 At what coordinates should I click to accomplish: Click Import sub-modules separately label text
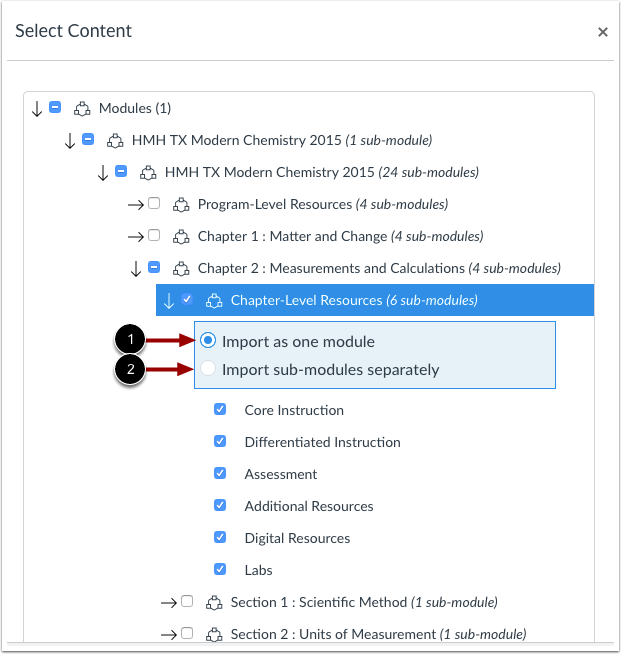click(331, 370)
